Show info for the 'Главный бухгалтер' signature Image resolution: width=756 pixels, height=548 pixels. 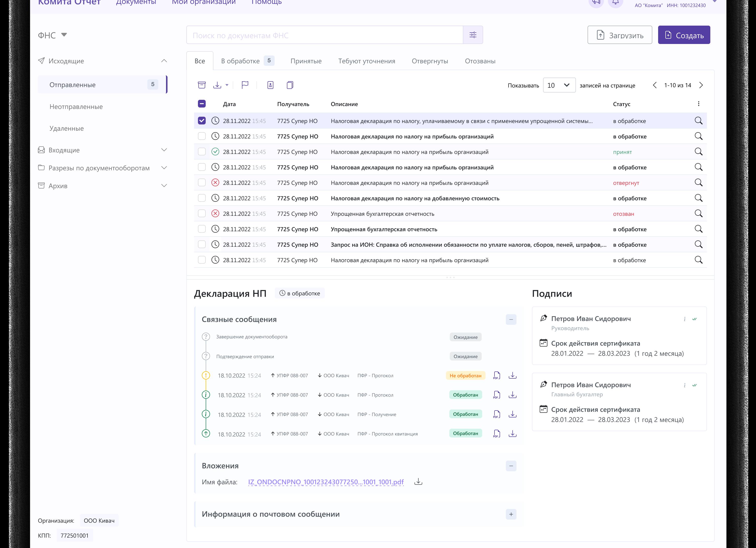[x=685, y=385]
